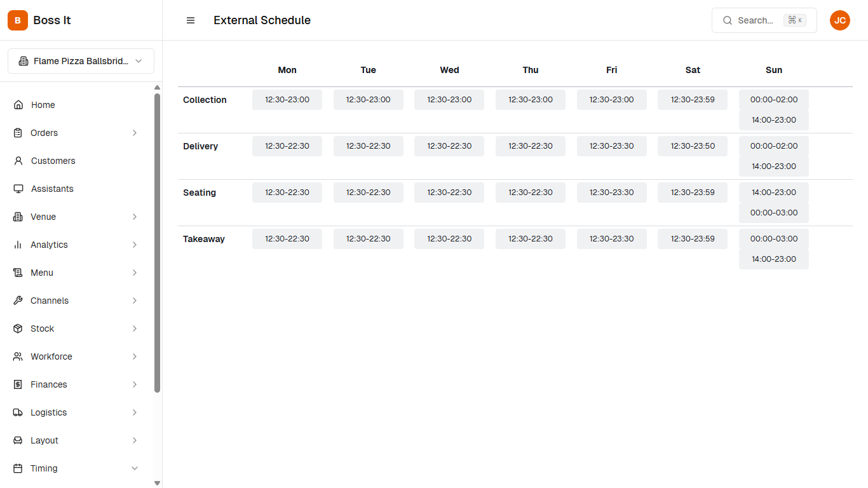Viewport: 868px width, 488px height.
Task: Open the Workforce sidebar item
Action: (x=51, y=356)
